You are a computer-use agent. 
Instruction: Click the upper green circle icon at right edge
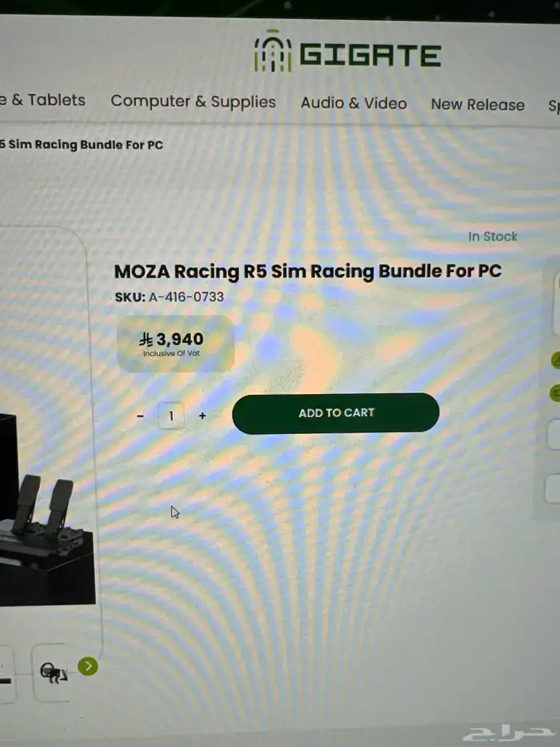[556, 360]
